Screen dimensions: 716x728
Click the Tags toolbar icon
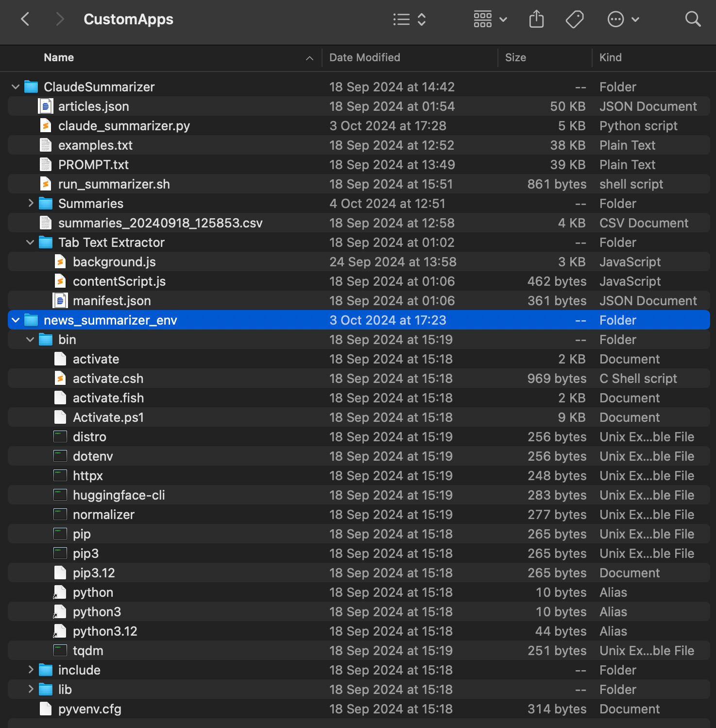575,19
